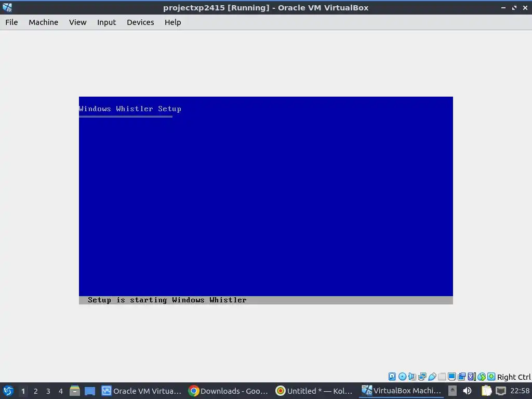Click the optical drive indicator icon
The image size is (532, 399).
tap(402, 376)
